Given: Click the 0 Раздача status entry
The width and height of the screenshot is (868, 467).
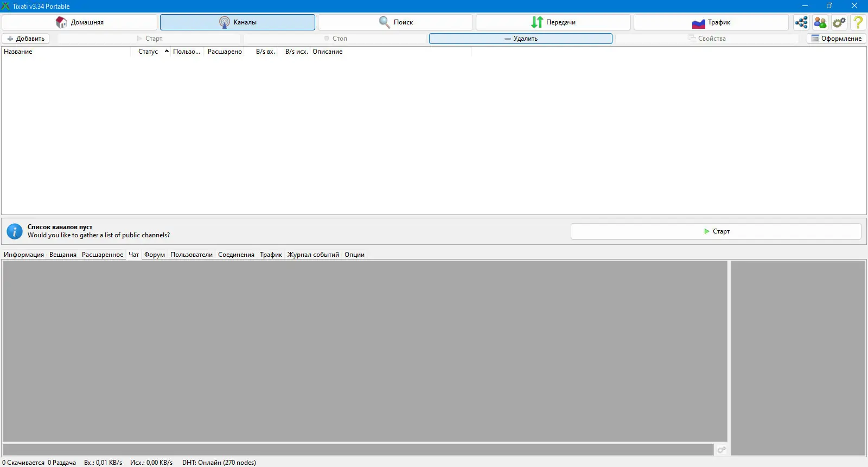Looking at the screenshot, I should click(62, 463).
